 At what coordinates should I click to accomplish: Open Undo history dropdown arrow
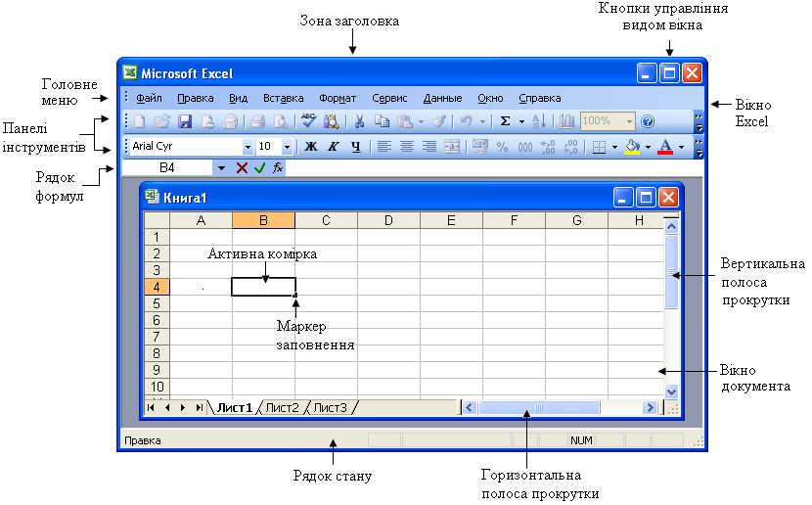pyautogui.click(x=482, y=122)
